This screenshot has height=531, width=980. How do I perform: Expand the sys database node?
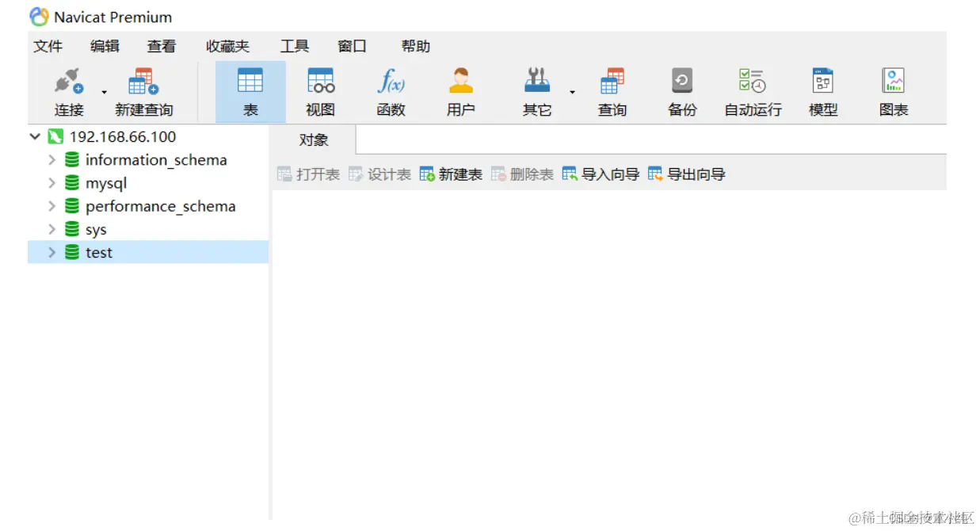coord(51,229)
